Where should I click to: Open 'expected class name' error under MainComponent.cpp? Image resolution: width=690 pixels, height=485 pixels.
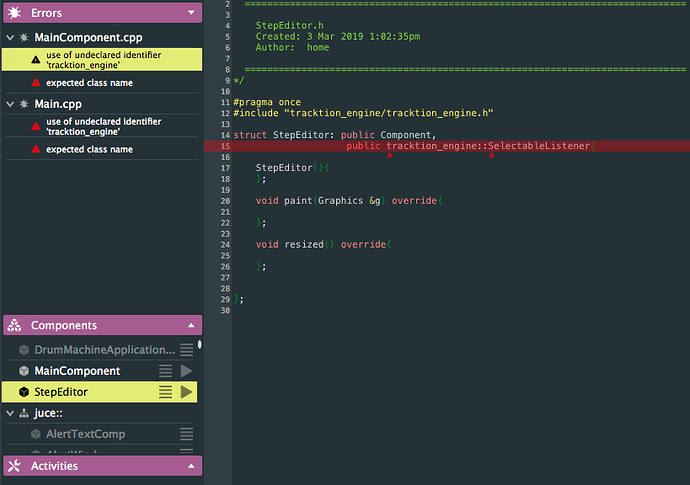pos(89,83)
